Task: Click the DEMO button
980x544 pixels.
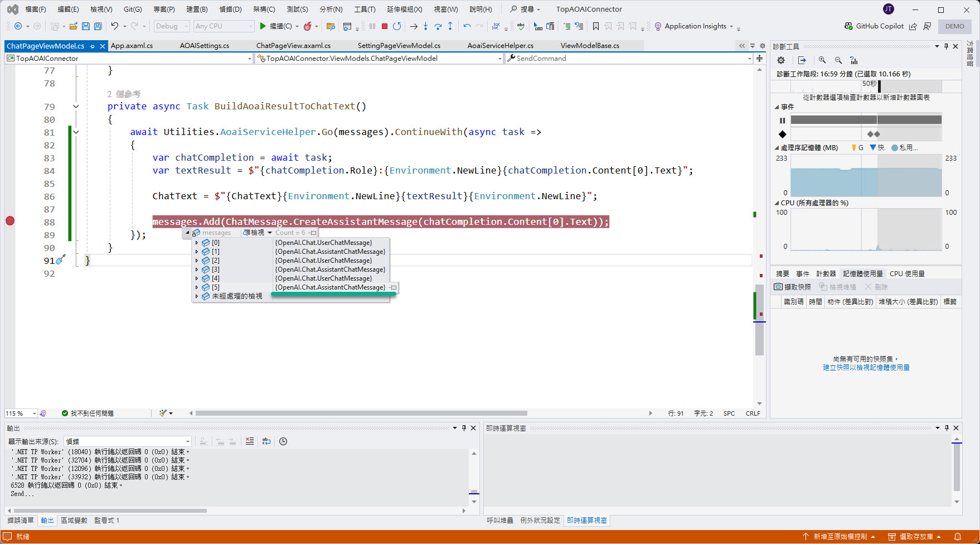Action: click(x=954, y=26)
